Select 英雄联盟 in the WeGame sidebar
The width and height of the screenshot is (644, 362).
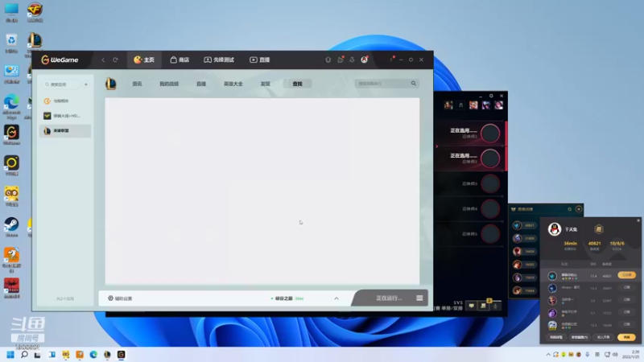pos(65,131)
